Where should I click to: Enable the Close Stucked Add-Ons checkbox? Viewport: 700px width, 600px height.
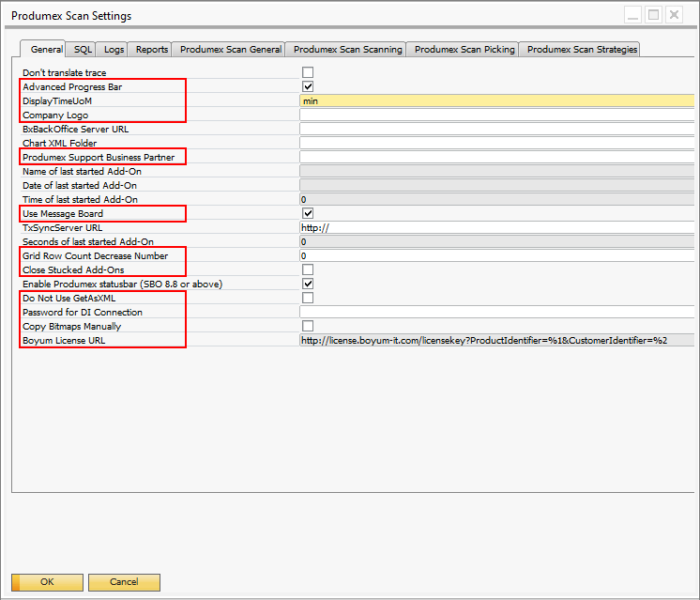coord(308,269)
